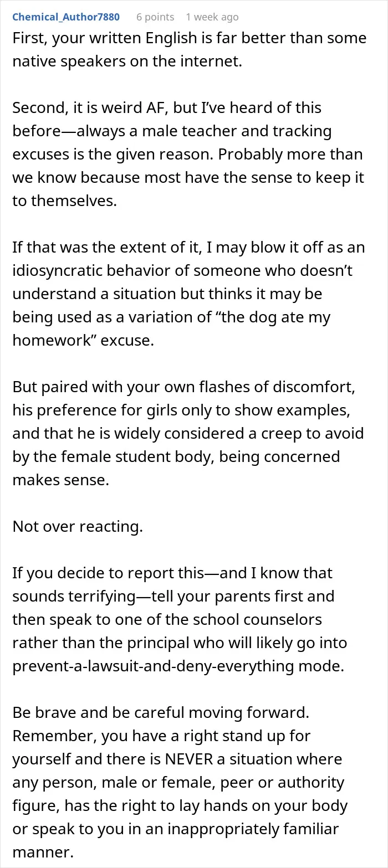This screenshot has width=388, height=868.
Task: Open the Chemical_Author7880 user profile link
Action: (x=66, y=17)
